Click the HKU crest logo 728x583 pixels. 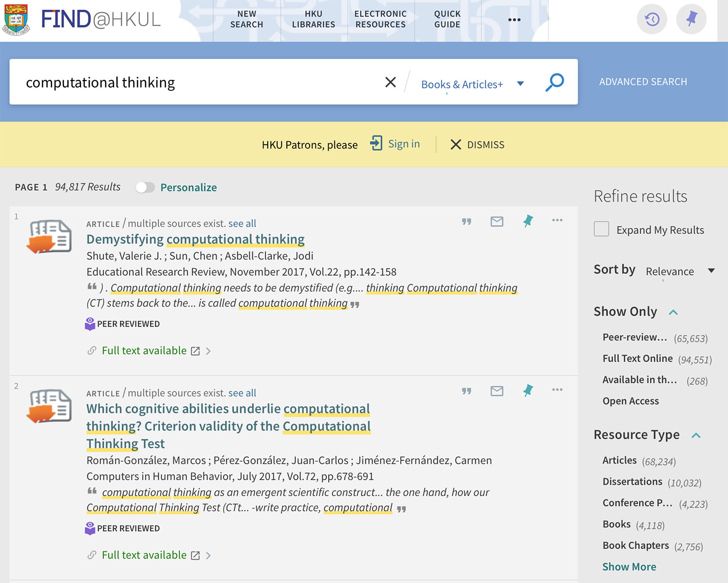pyautogui.click(x=16, y=20)
